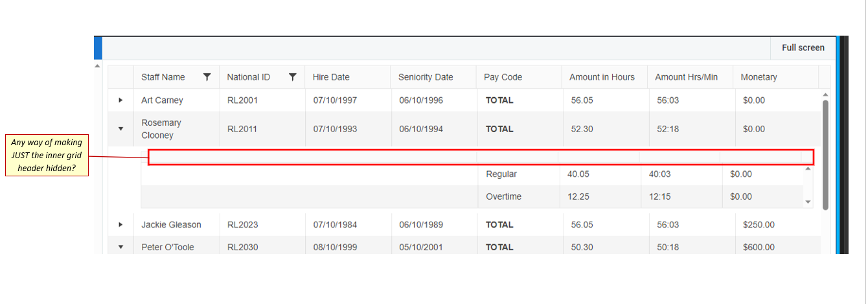This screenshot has height=304, width=868.
Task: Select the Regular pay code row
Action: click(501, 174)
